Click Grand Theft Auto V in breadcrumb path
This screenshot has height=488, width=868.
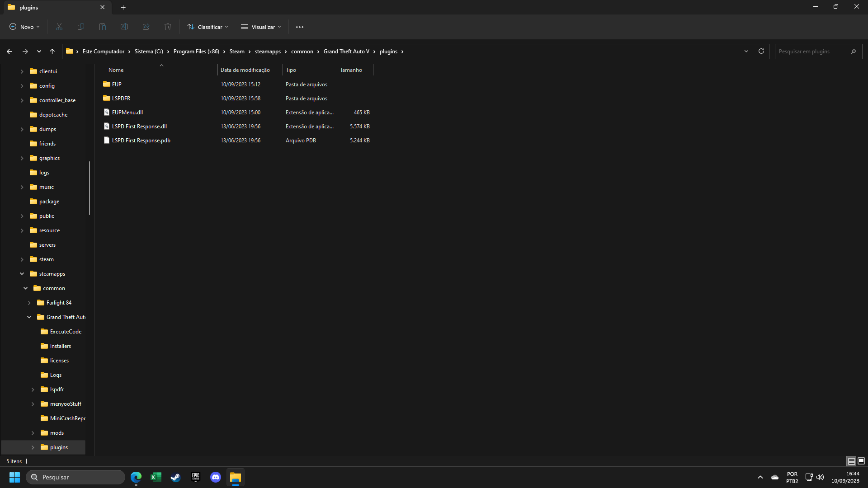tap(346, 52)
